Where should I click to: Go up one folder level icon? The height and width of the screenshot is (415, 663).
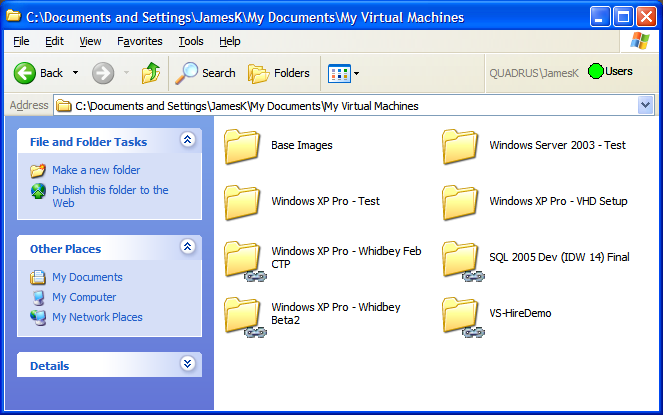[x=151, y=72]
